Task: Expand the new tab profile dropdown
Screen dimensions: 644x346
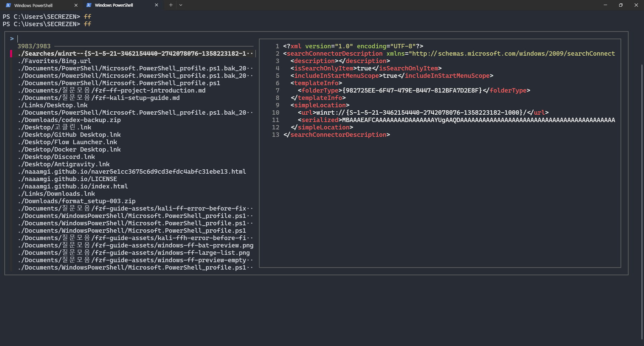Action: (x=181, y=5)
